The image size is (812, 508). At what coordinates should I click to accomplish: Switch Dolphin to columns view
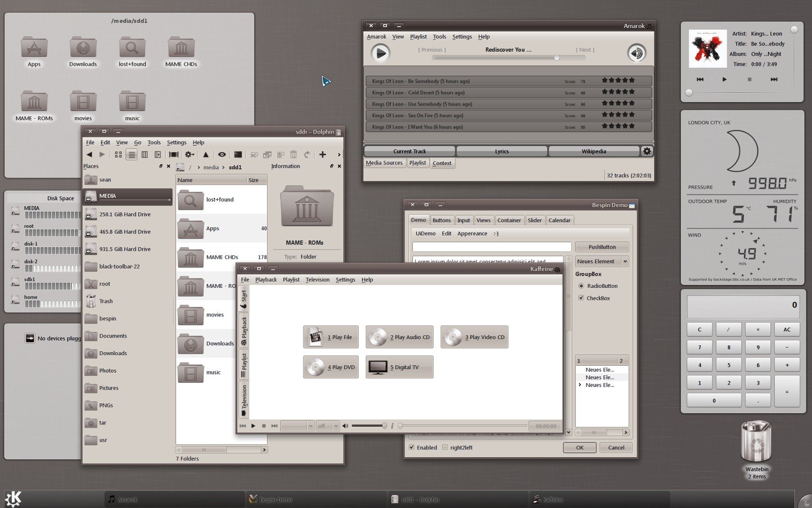pos(145,154)
